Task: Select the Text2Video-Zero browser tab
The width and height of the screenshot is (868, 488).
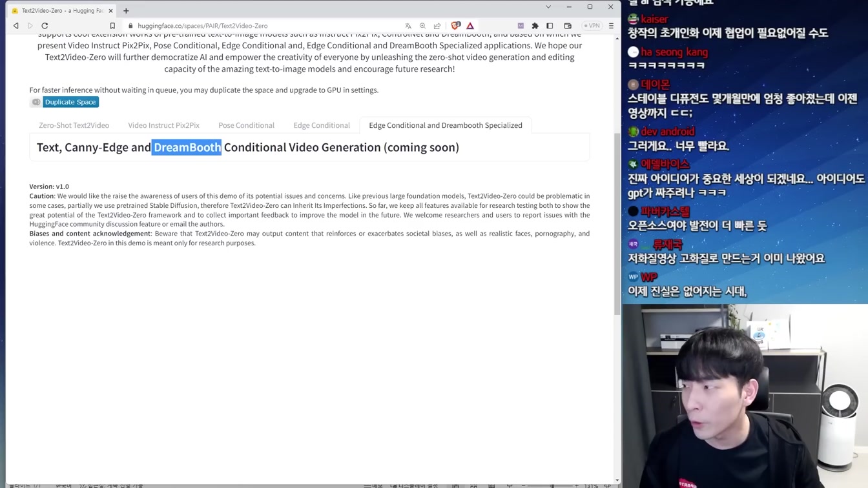Action: click(x=62, y=11)
